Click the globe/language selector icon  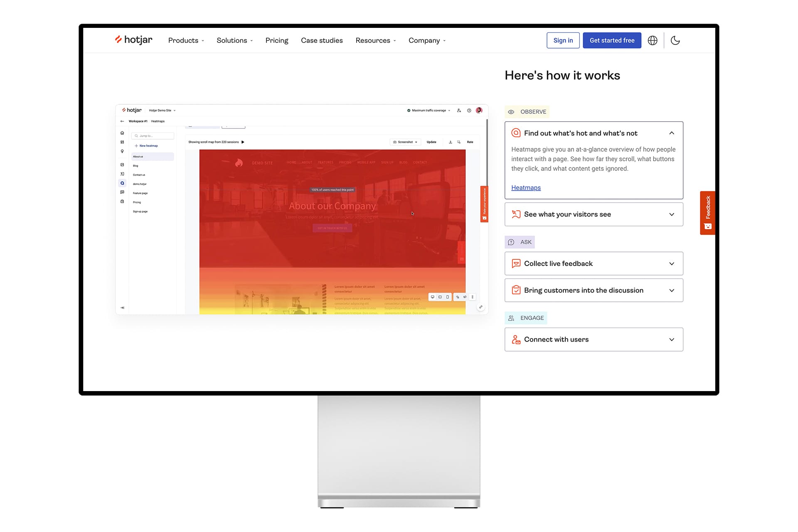(x=653, y=40)
